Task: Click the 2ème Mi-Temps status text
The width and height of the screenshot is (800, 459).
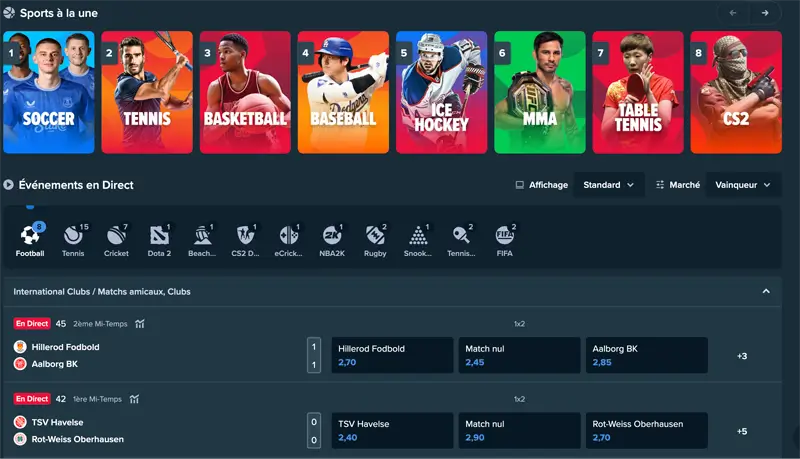Action: tap(100, 324)
